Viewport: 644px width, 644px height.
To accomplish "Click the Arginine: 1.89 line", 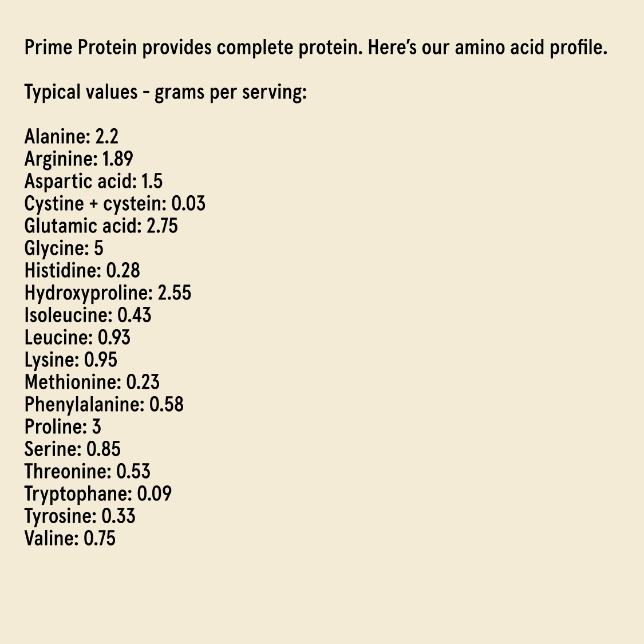I will pos(78,159).
